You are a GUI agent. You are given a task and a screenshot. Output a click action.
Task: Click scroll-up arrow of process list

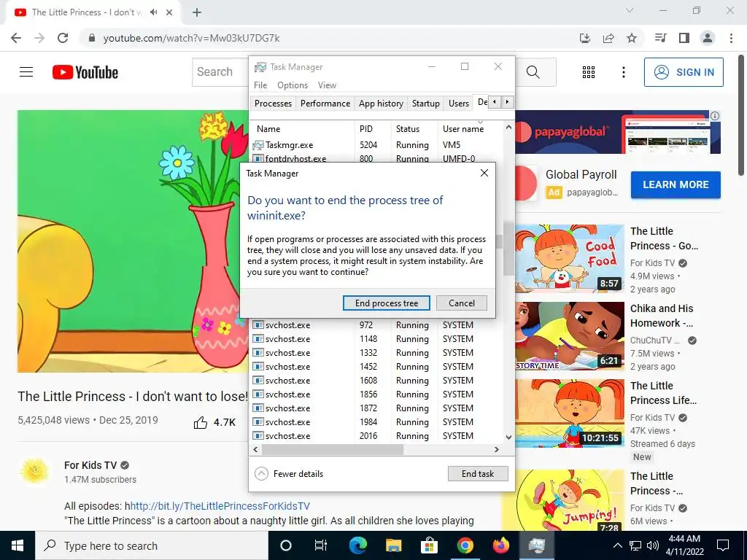(x=508, y=127)
